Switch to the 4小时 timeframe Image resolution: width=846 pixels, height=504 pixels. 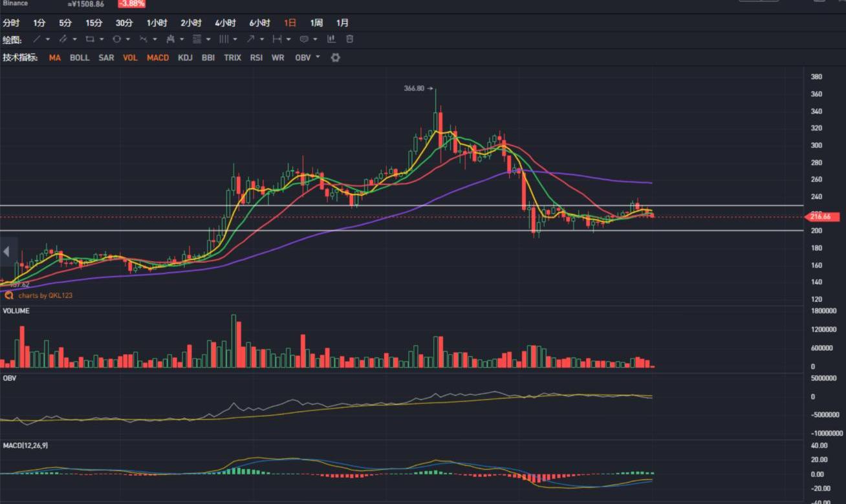[x=226, y=23]
